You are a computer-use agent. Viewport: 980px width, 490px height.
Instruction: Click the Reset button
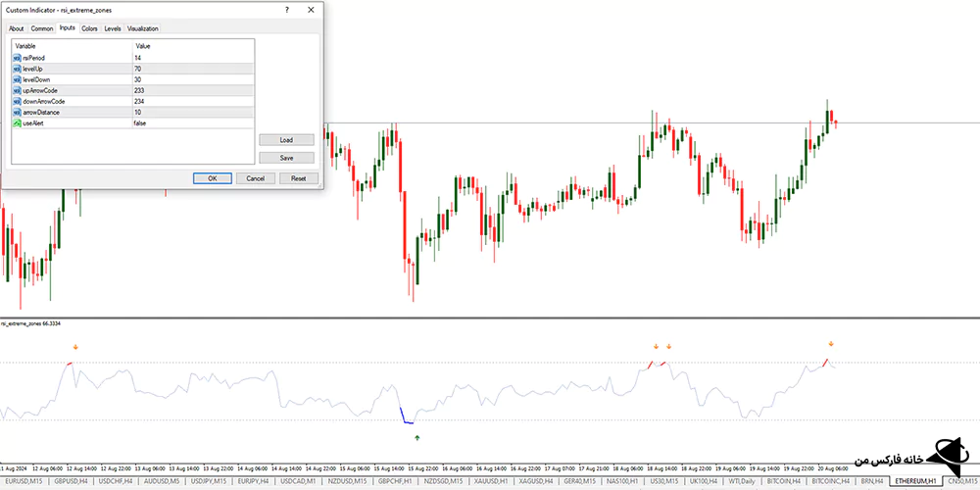299,178
